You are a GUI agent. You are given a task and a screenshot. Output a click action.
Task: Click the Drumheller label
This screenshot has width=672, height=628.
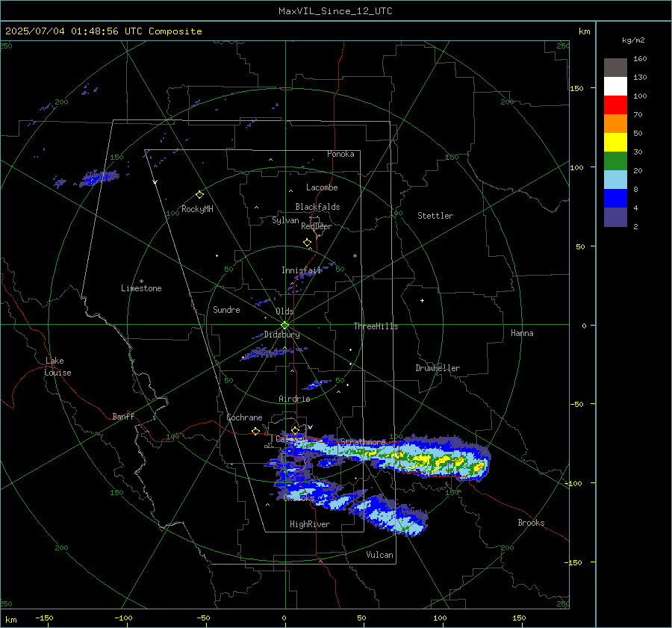pyautogui.click(x=438, y=368)
